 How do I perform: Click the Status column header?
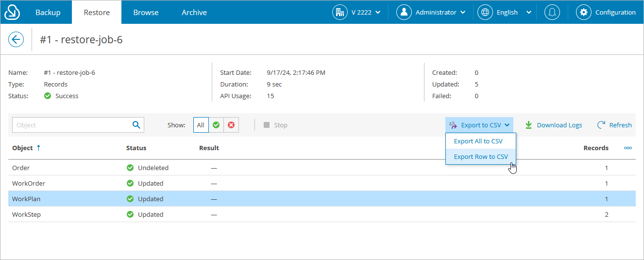[x=136, y=148]
